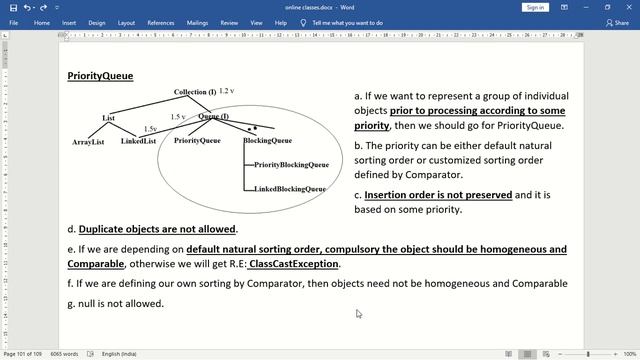
Task: Open the References tab
Action: (x=161, y=23)
